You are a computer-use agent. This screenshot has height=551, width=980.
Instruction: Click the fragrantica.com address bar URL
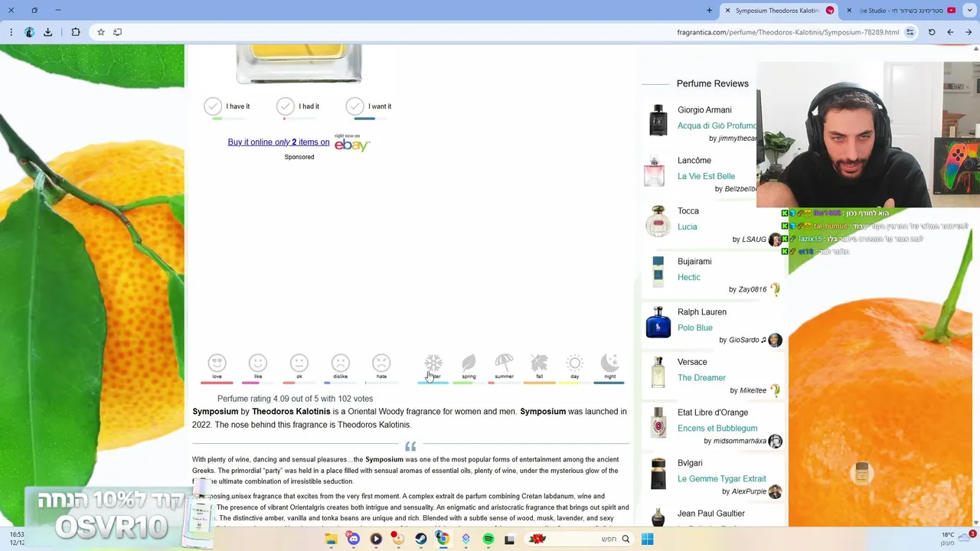point(788,32)
